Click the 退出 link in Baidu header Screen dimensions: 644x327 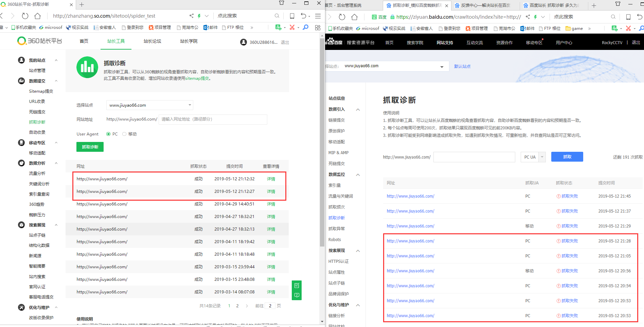(x=636, y=42)
